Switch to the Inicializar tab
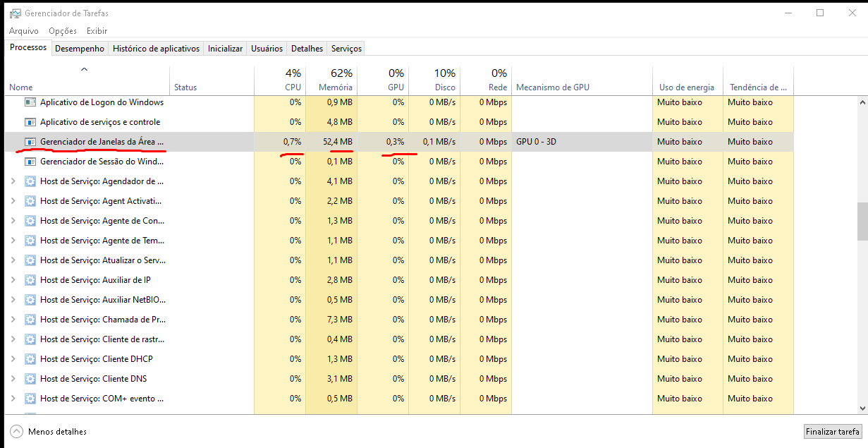The width and height of the screenshot is (868, 448). (x=226, y=49)
